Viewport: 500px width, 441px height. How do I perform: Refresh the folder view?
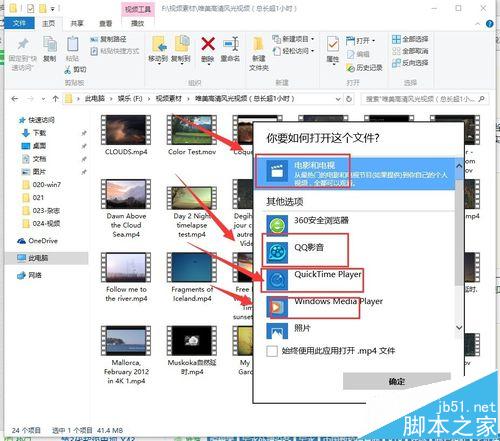pos(349,99)
